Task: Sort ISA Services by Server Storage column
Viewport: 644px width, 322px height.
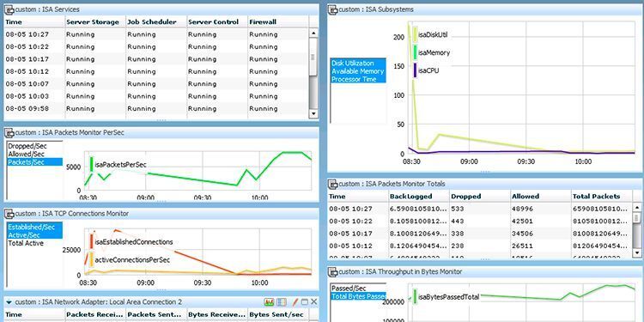Action: 95,21
